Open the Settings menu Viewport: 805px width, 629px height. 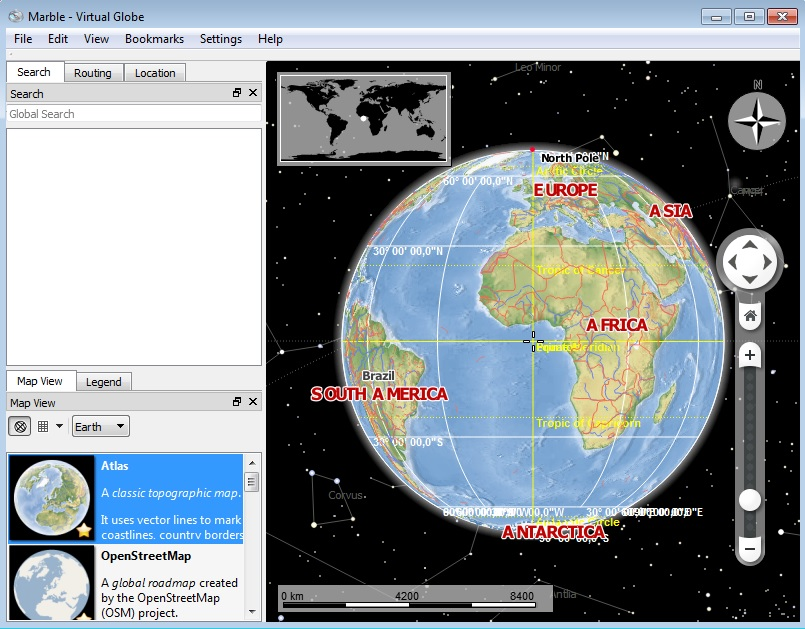[x=221, y=39]
